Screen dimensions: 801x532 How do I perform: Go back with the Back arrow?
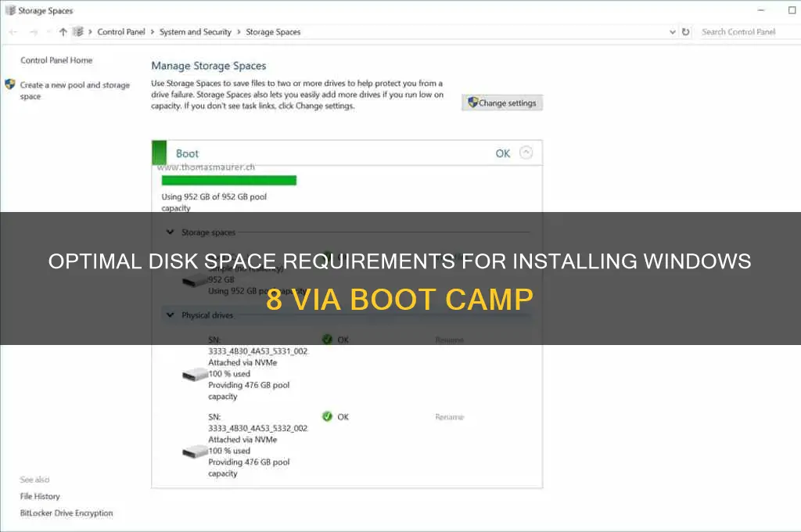pyautogui.click(x=13, y=32)
